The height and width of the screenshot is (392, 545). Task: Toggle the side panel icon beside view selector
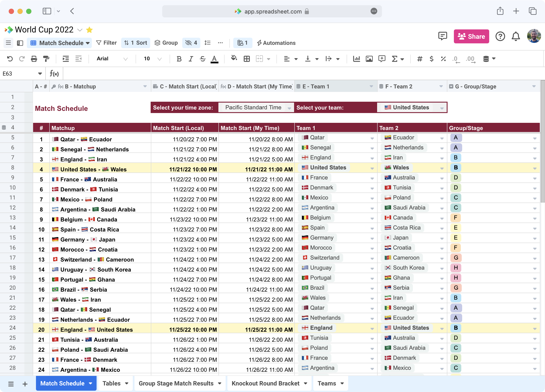[20, 43]
